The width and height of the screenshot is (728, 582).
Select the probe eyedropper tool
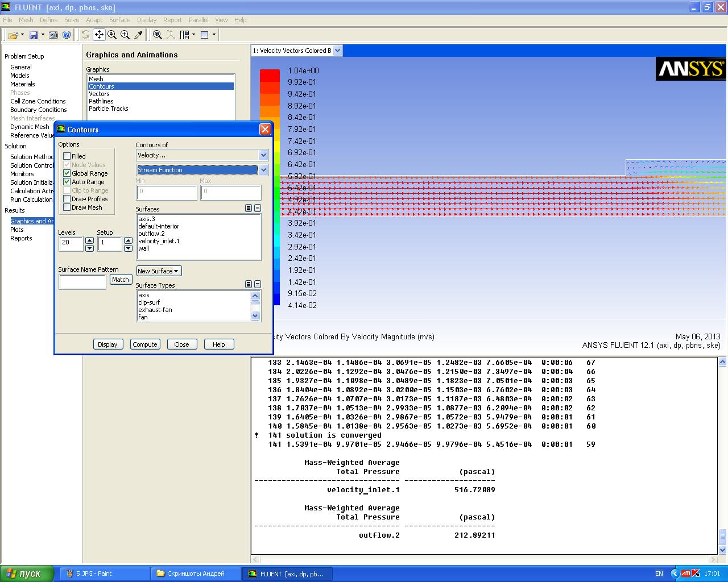tap(138, 35)
